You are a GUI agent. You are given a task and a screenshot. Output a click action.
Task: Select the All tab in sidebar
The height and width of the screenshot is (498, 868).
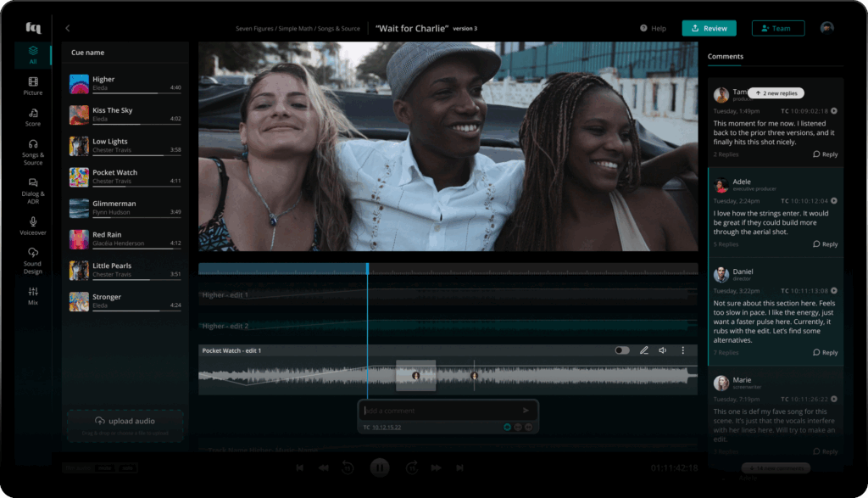[33, 55]
